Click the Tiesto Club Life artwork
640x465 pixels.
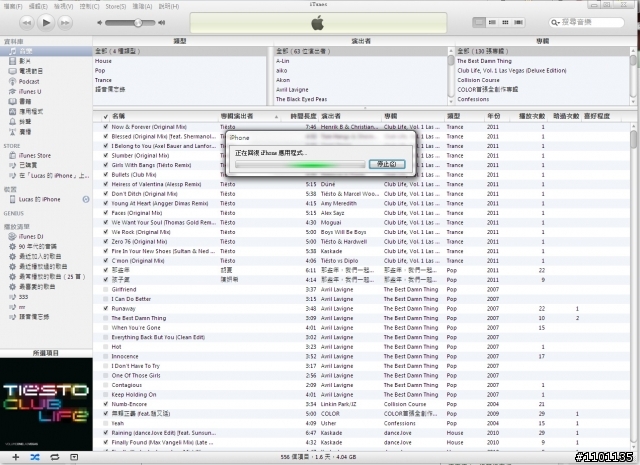46,404
